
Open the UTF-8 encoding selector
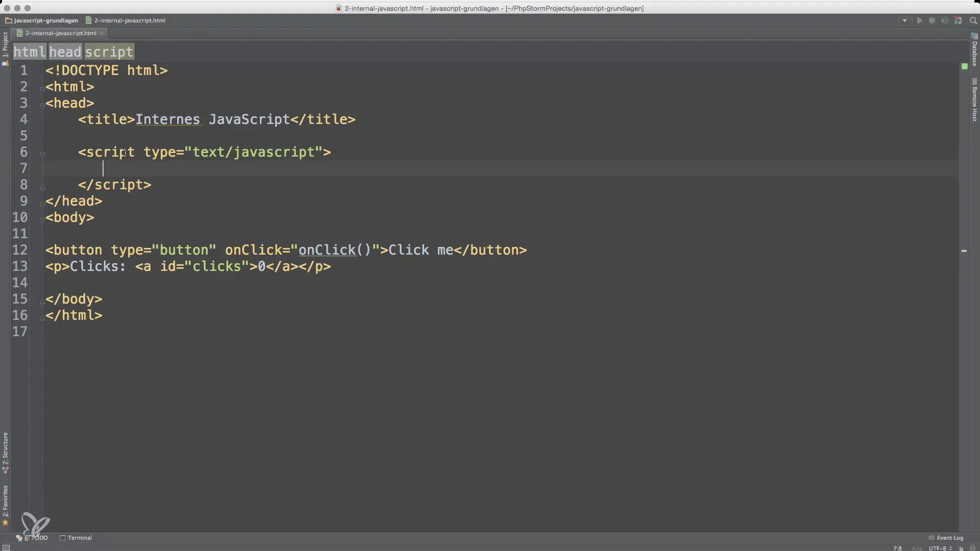pyautogui.click(x=940, y=548)
